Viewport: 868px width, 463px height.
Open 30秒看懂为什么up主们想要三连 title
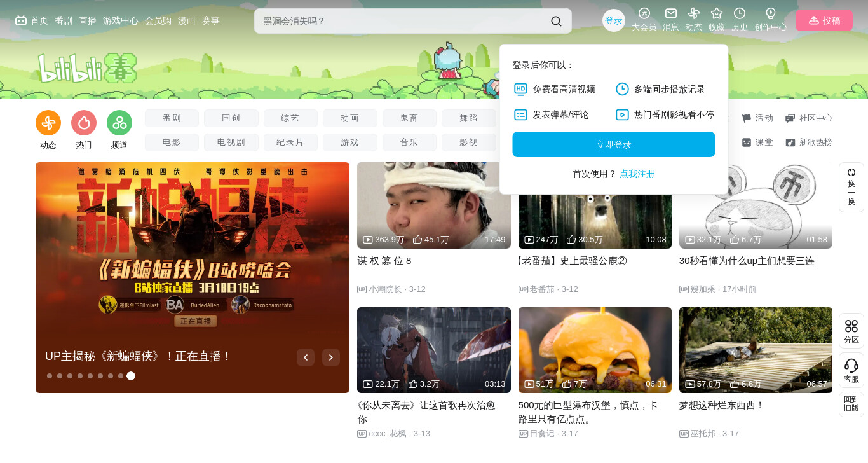point(747,261)
